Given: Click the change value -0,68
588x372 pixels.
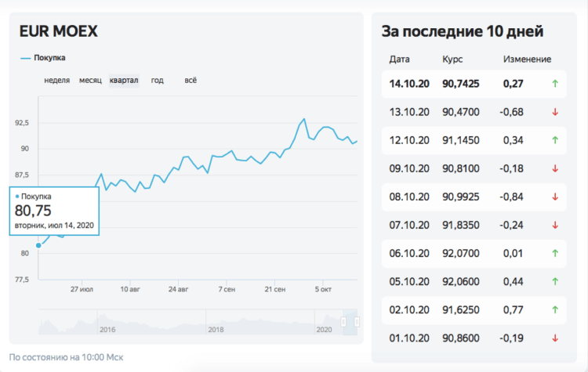Looking at the screenshot, I should (511, 112).
